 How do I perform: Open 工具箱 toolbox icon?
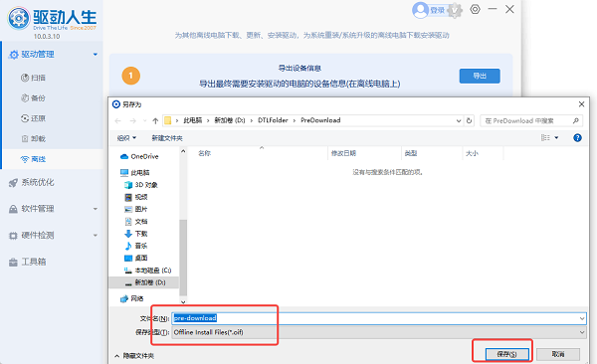pyautogui.click(x=13, y=262)
